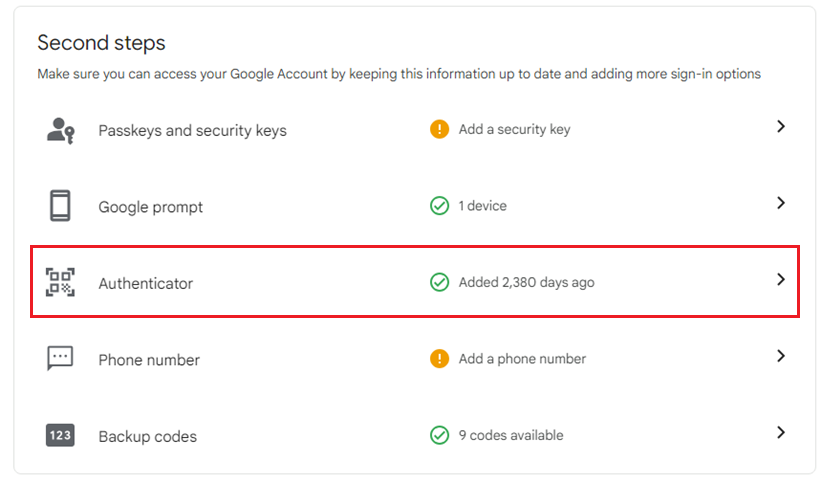This screenshot has height=482, width=821.
Task: Click the orange warning icon beside Add a security key
Action: 439,129
